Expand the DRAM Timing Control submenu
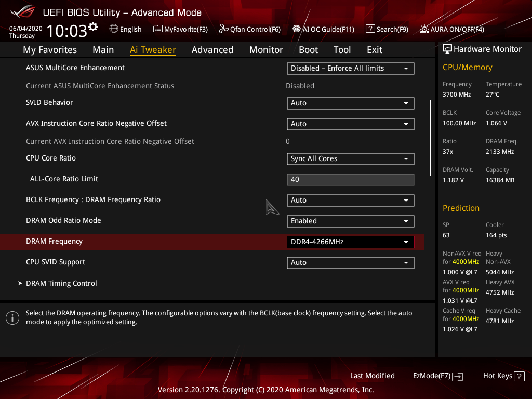Viewport: 532px width, 399px height. coord(61,283)
